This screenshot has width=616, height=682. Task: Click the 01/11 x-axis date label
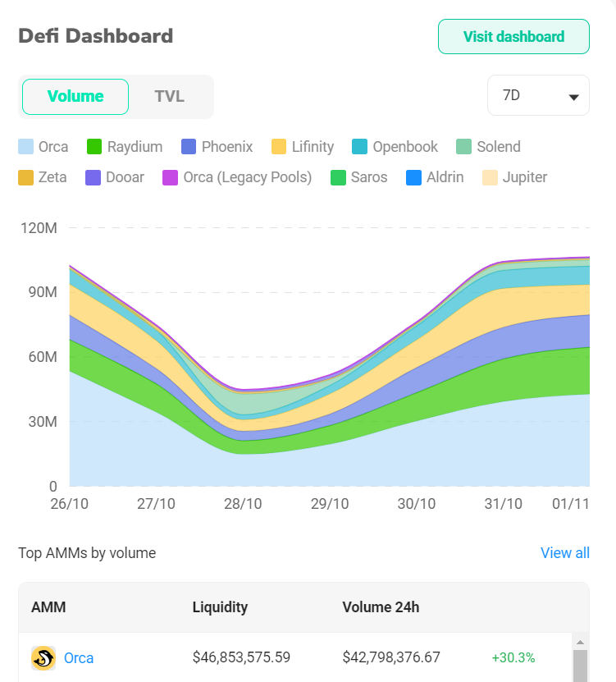coord(570,504)
